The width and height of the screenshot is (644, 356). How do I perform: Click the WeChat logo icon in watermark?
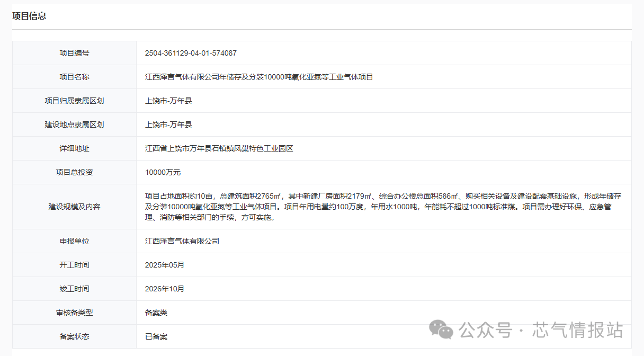click(441, 330)
